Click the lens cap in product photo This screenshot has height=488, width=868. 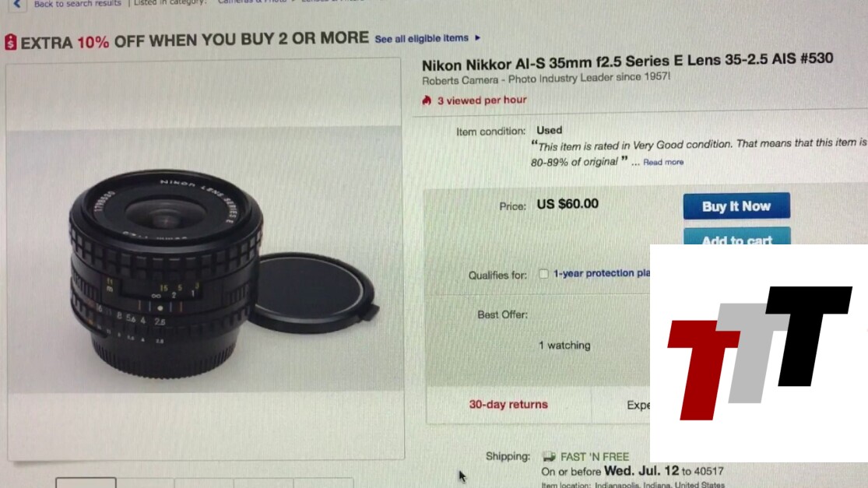[313, 293]
